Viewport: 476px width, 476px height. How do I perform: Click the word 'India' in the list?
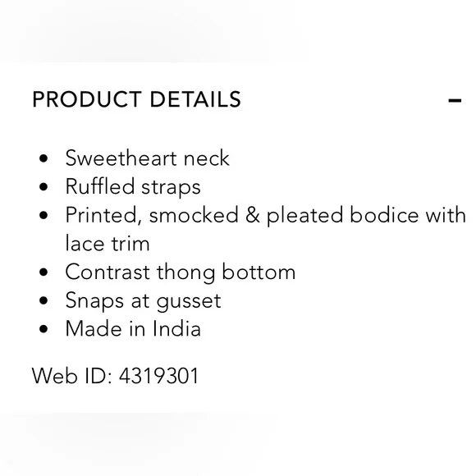(x=176, y=329)
